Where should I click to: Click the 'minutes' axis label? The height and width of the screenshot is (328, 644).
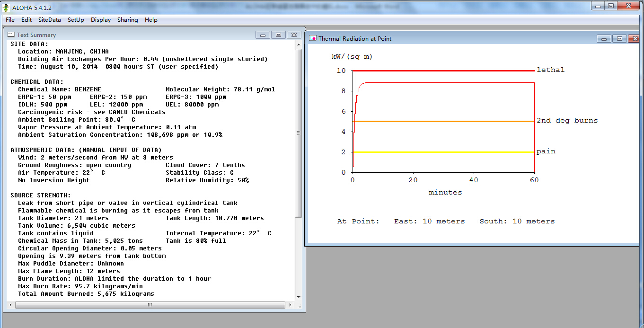click(445, 193)
